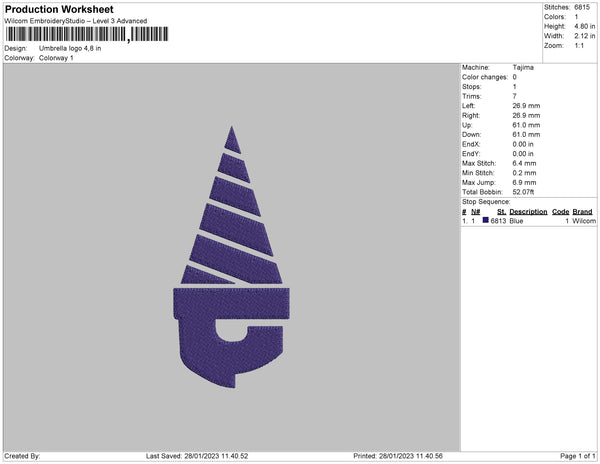Click the 'Last Saved' timestamp
The width and height of the screenshot is (600, 464).
(x=197, y=456)
